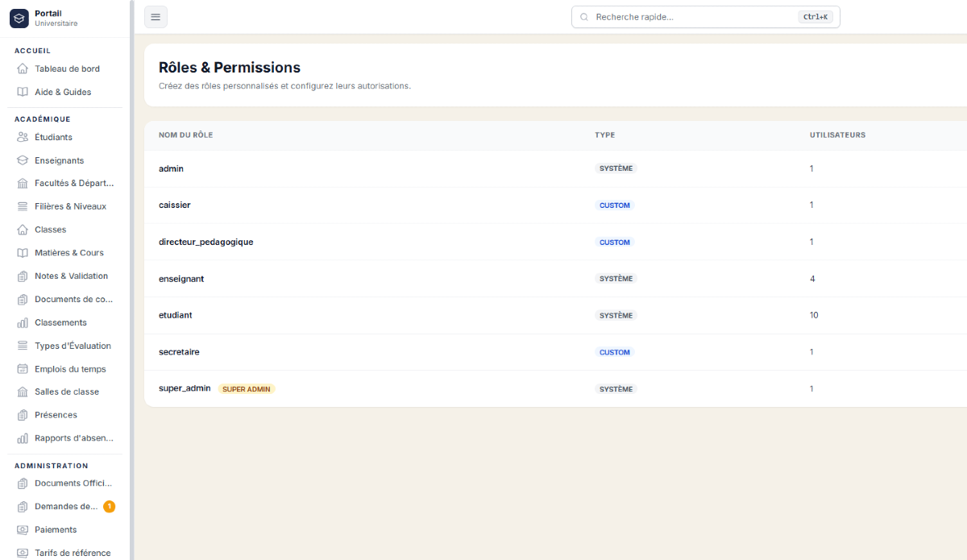Click the sidebar vertical scrollbar

click(x=131, y=280)
